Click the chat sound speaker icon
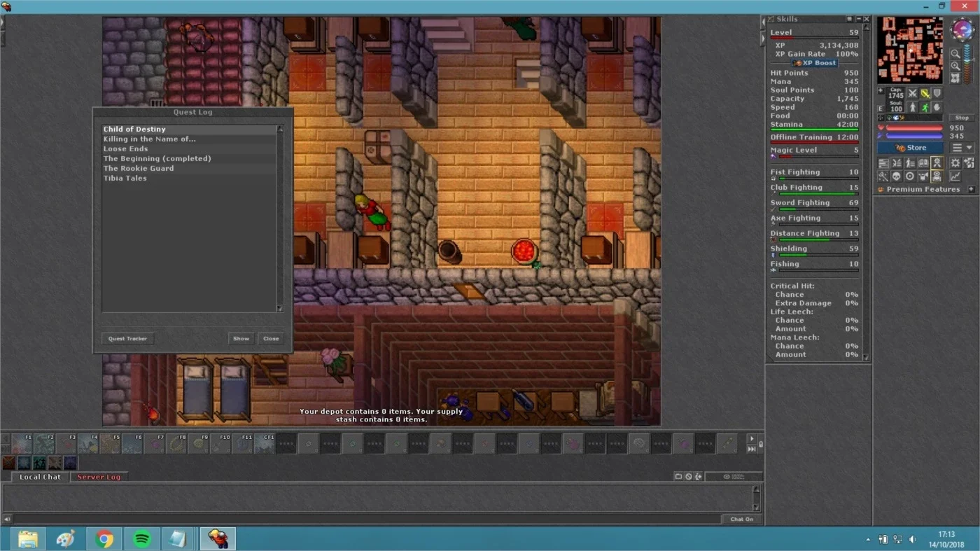 [x=7, y=519]
